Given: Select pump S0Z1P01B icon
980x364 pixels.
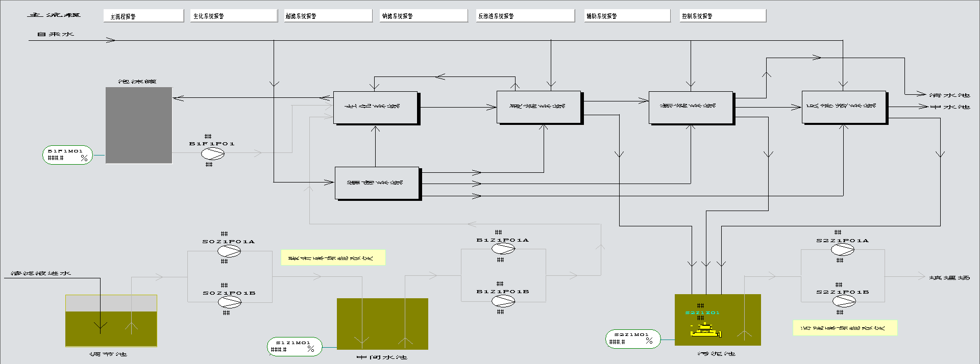Looking at the screenshot, I should tap(230, 302).
